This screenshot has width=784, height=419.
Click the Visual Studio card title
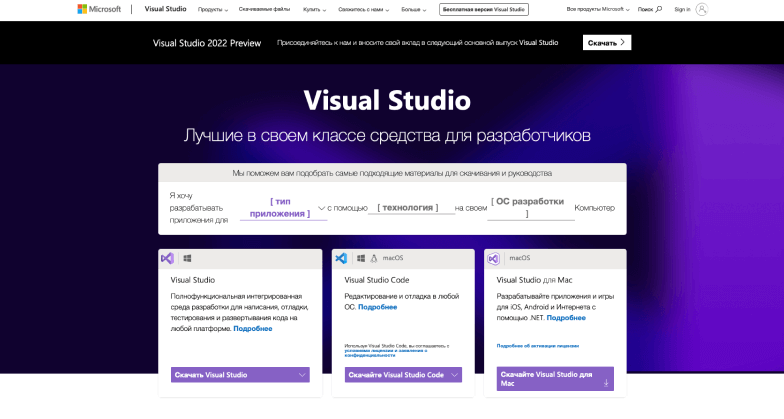(x=192, y=280)
